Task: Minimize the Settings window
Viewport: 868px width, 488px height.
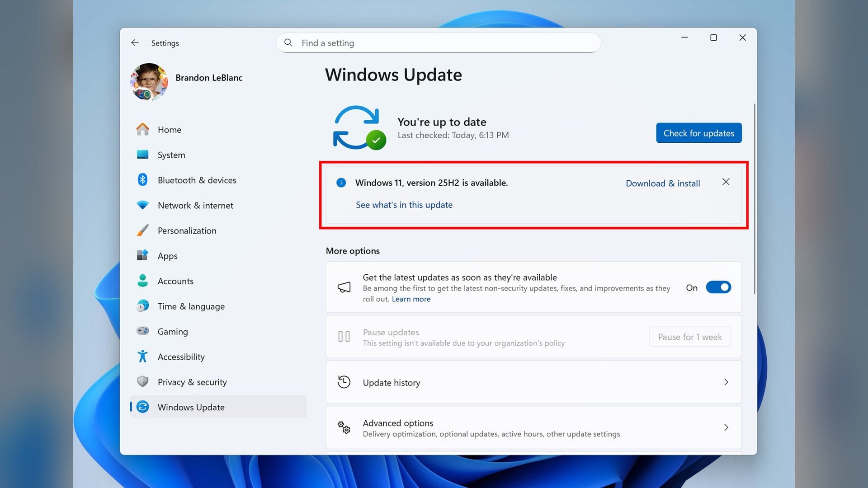Action: click(684, 38)
